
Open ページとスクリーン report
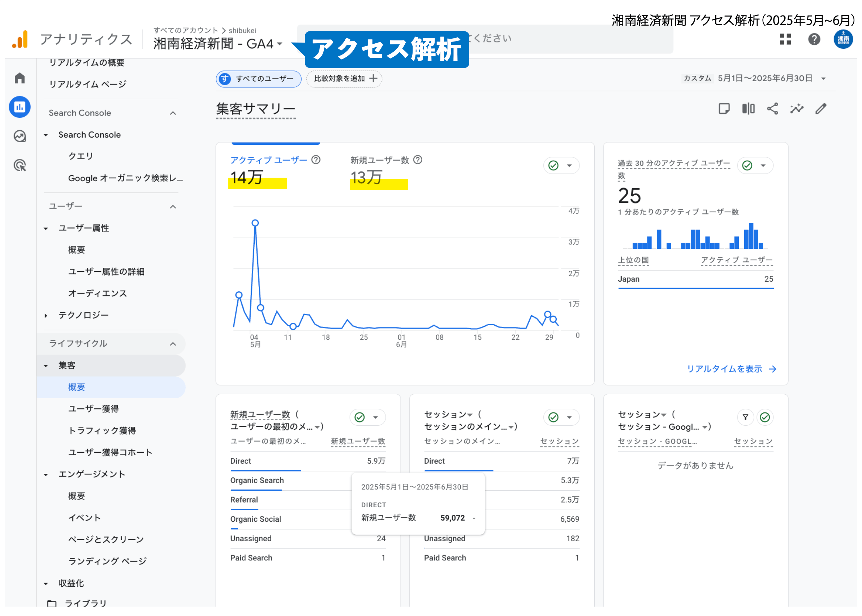point(106,540)
